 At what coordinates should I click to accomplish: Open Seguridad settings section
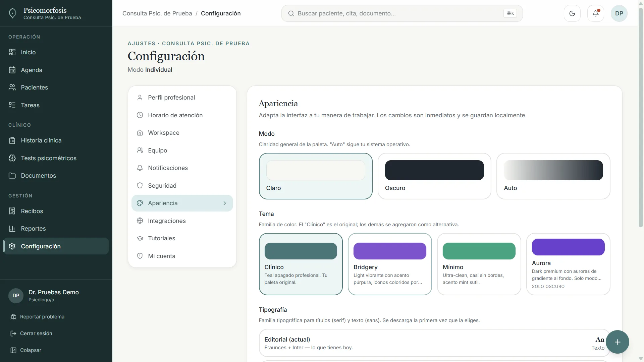182,186
